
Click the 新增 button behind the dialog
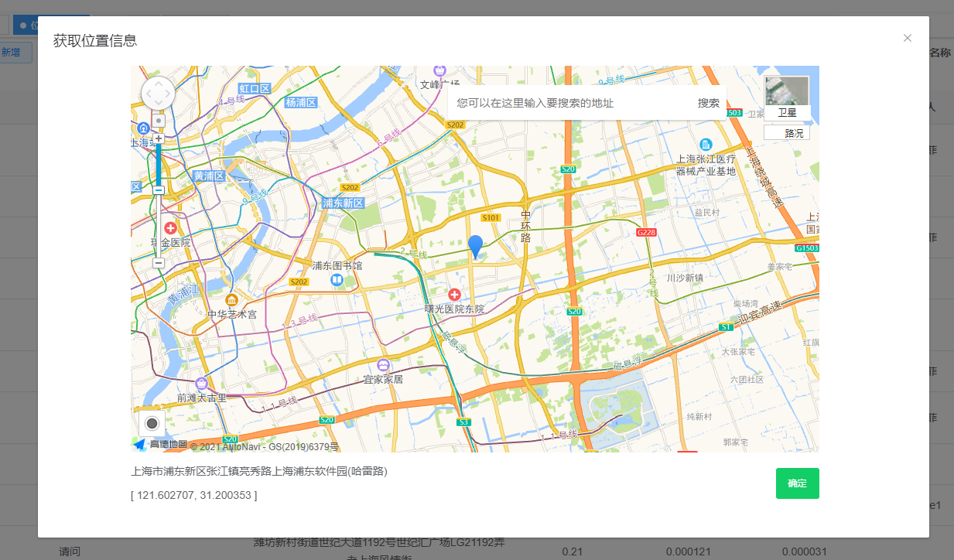point(15,51)
